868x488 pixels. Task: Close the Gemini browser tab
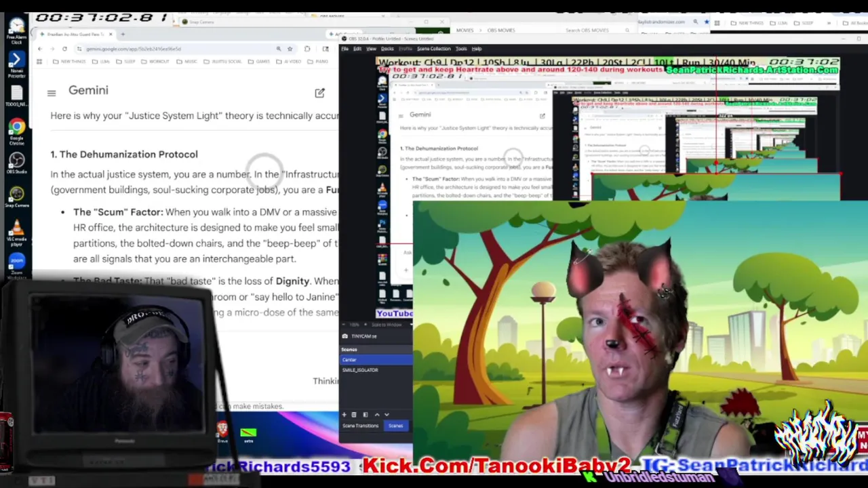click(x=112, y=34)
